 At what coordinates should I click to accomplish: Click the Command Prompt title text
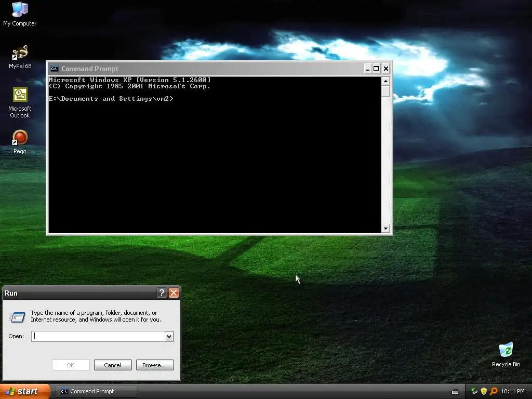pos(89,69)
